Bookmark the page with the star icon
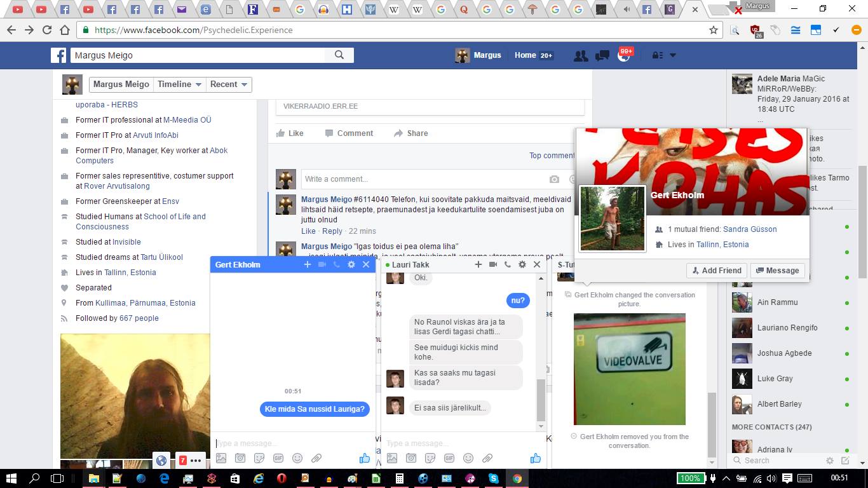 [714, 30]
